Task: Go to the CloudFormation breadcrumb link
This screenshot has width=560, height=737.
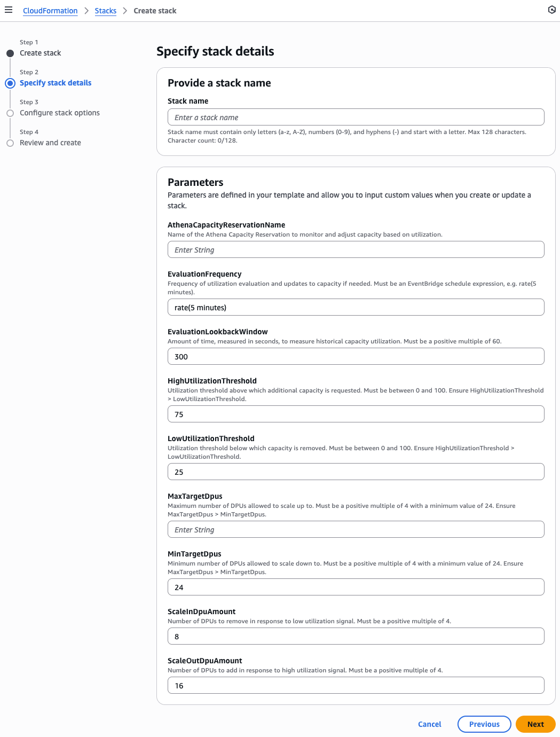Action: 50,11
